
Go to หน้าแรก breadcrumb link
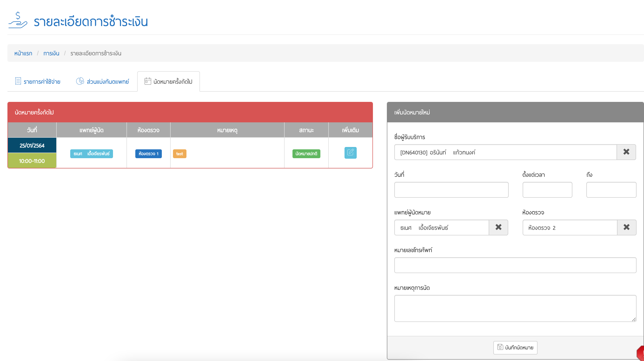(23, 53)
